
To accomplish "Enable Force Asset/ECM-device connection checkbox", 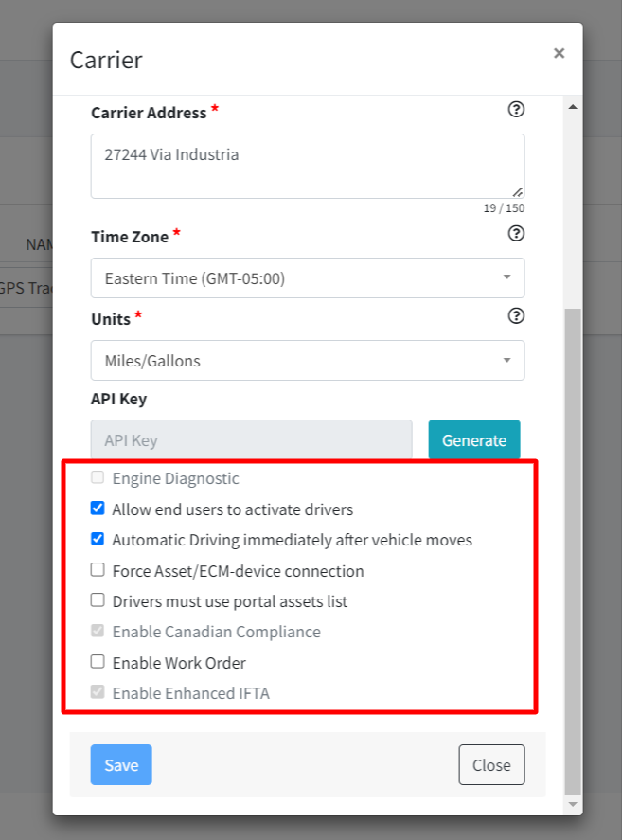I will pyautogui.click(x=98, y=570).
